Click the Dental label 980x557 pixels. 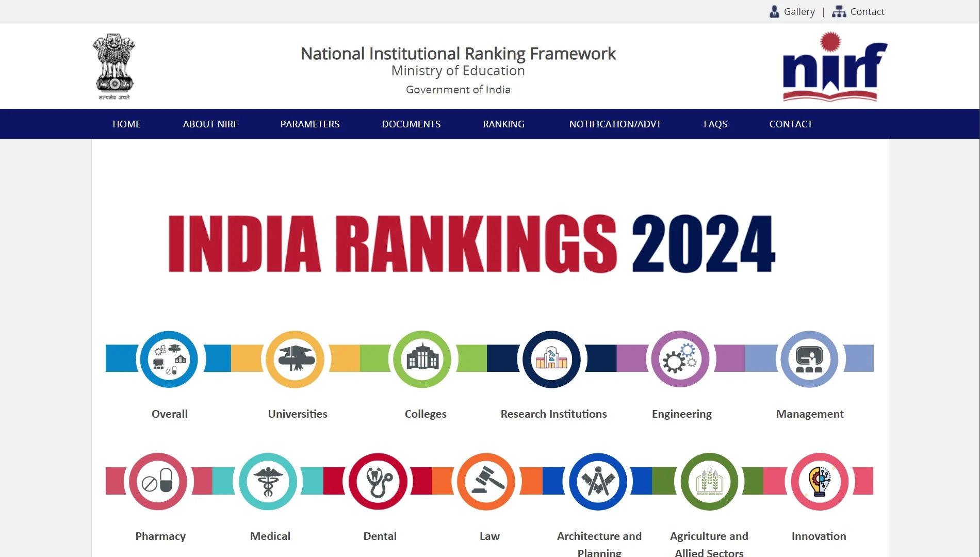tap(380, 536)
